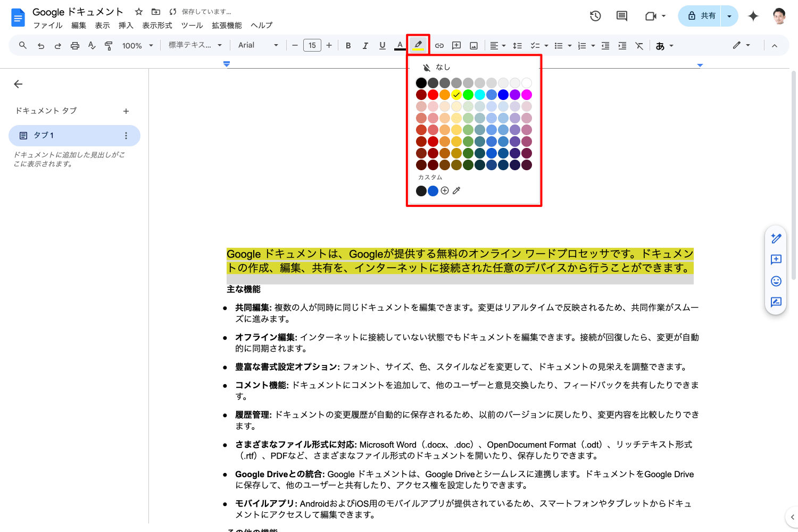Close the highlight color pen menu
Screen dimensions: 798x532
418,45
